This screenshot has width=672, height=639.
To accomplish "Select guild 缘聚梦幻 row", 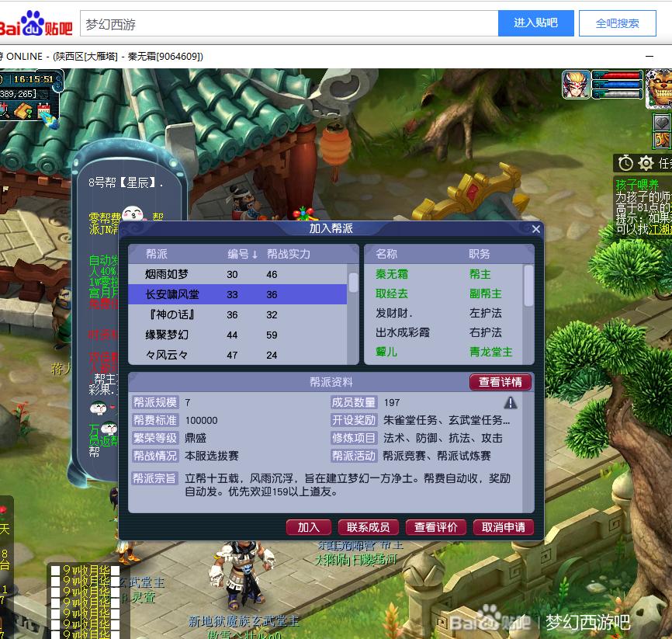I will click(237, 335).
